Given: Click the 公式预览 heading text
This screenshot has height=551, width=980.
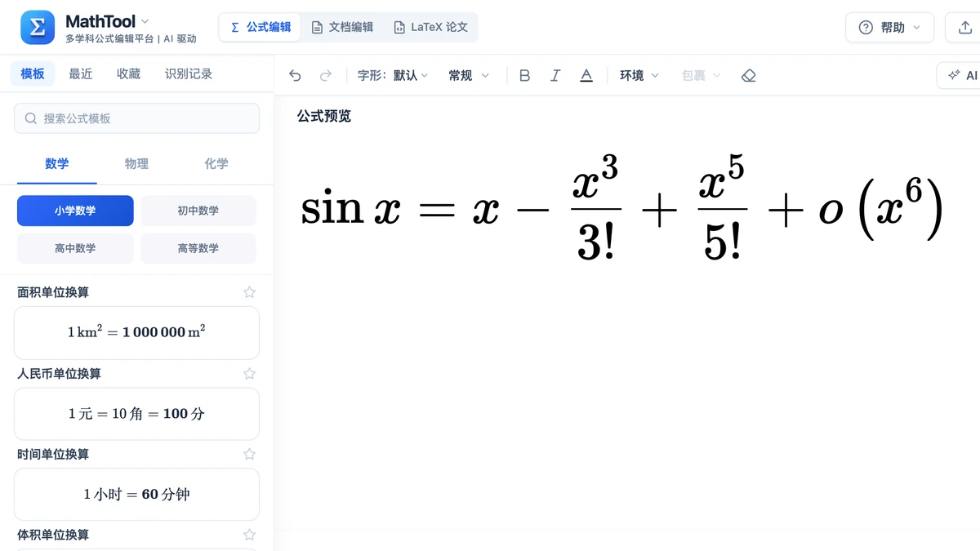Looking at the screenshot, I should [324, 116].
